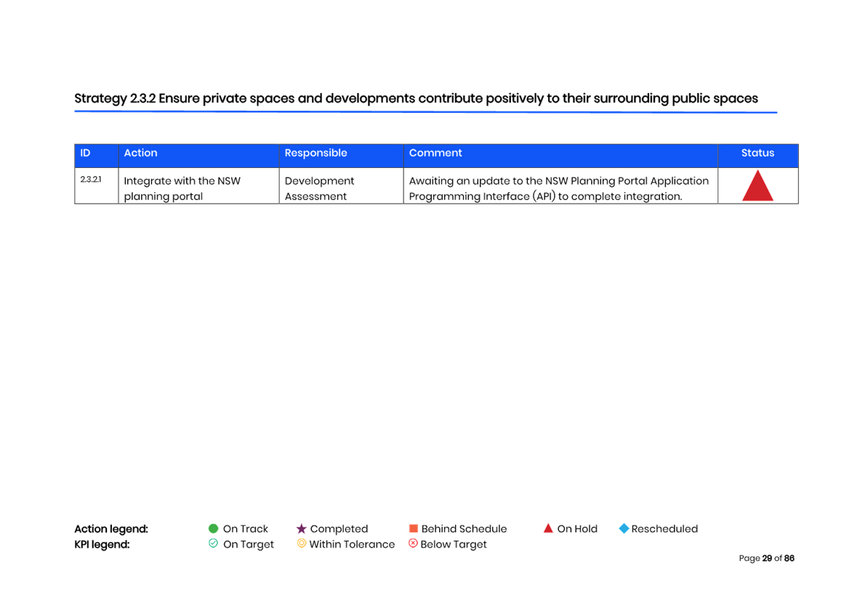Click the 'On Track' legend text

[245, 529]
